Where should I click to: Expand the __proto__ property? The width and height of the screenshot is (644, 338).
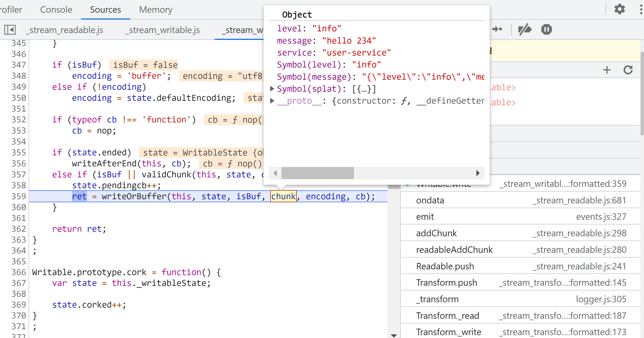[272, 101]
